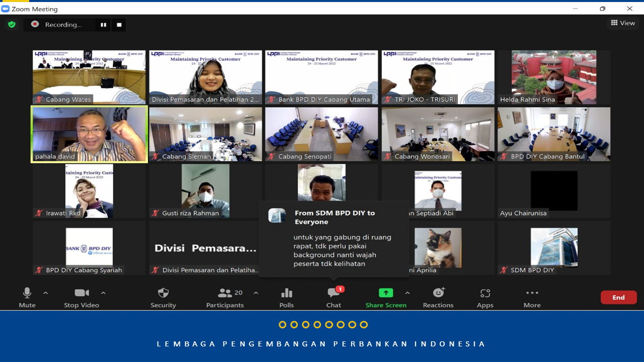Open the View layout menu
The width and height of the screenshot is (644, 362).
click(x=623, y=23)
